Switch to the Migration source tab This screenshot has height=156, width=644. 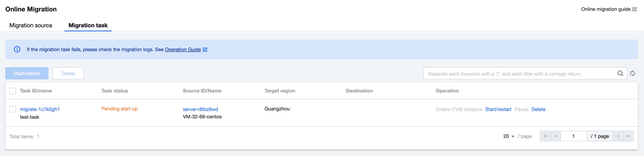click(x=31, y=25)
